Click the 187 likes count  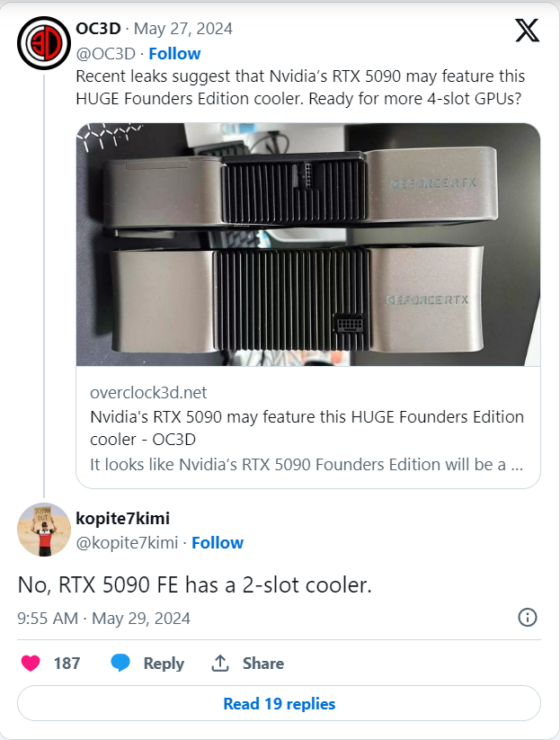tap(67, 664)
